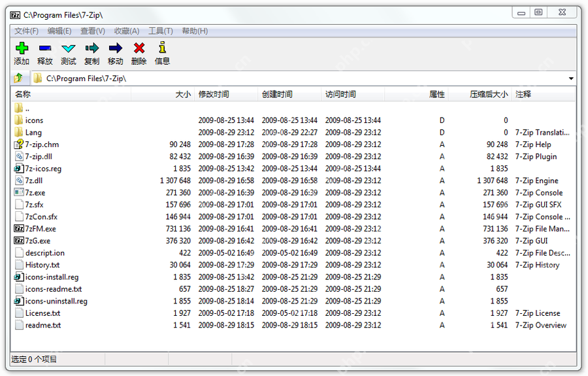Open the 收藏(A) menu
Image resolution: width=588 pixels, height=376 pixels.
pyautogui.click(x=127, y=31)
